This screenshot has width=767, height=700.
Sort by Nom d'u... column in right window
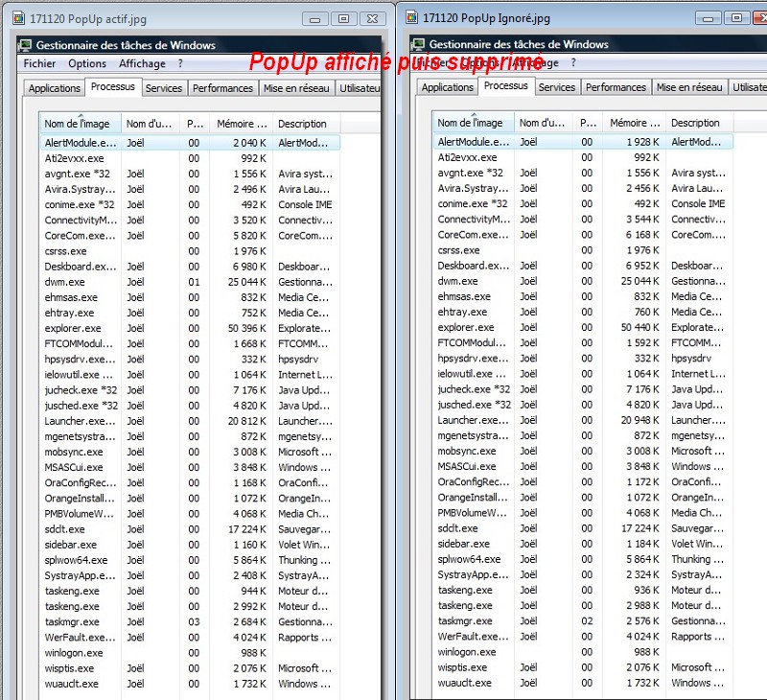point(544,123)
